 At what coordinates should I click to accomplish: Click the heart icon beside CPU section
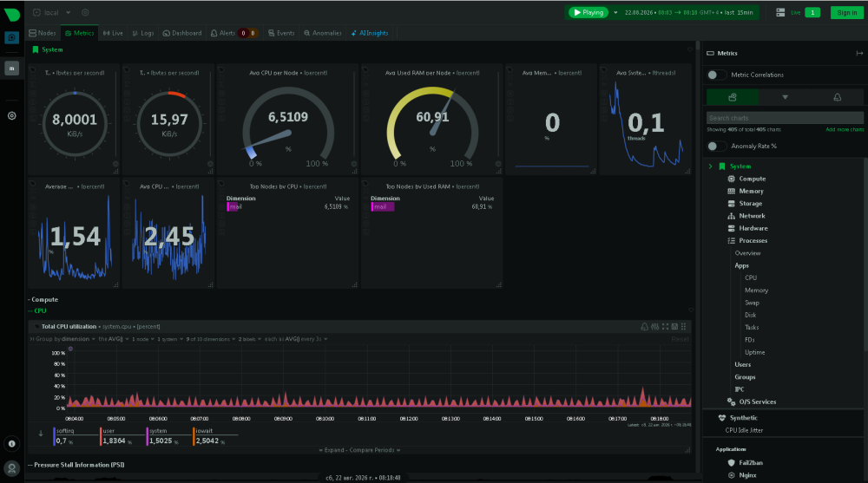point(690,310)
